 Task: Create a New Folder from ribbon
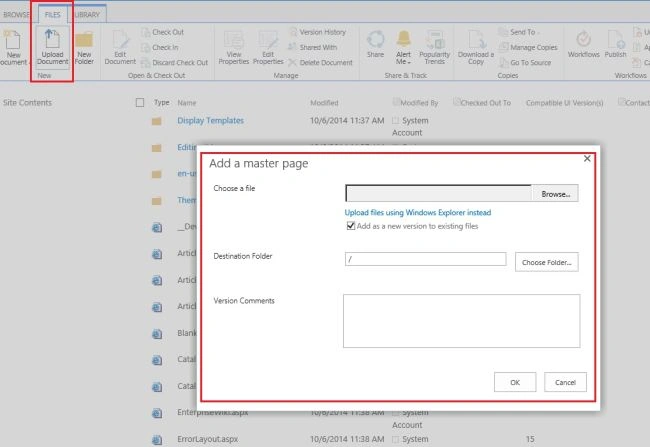(x=84, y=47)
